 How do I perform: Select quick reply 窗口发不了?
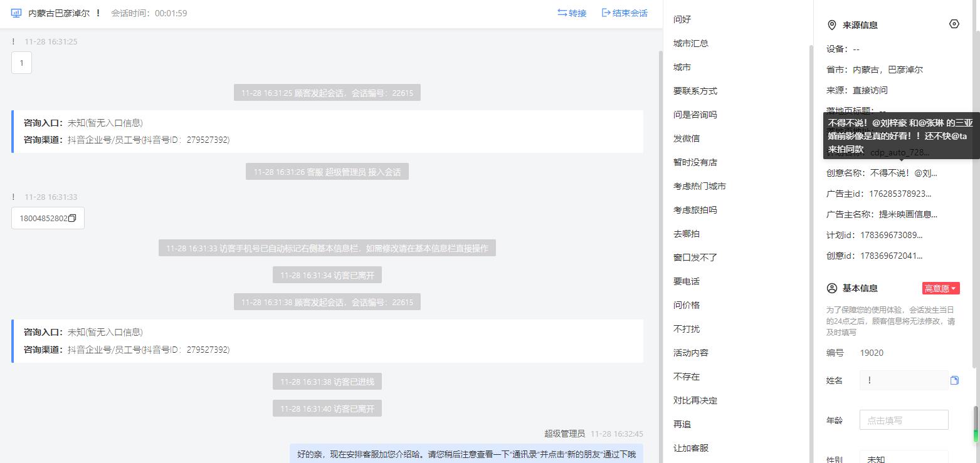(x=695, y=258)
